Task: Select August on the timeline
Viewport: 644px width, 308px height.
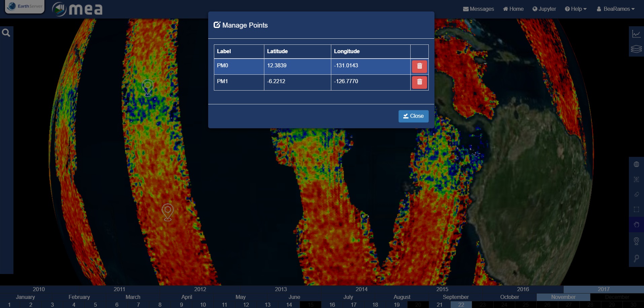Action: (x=402, y=297)
